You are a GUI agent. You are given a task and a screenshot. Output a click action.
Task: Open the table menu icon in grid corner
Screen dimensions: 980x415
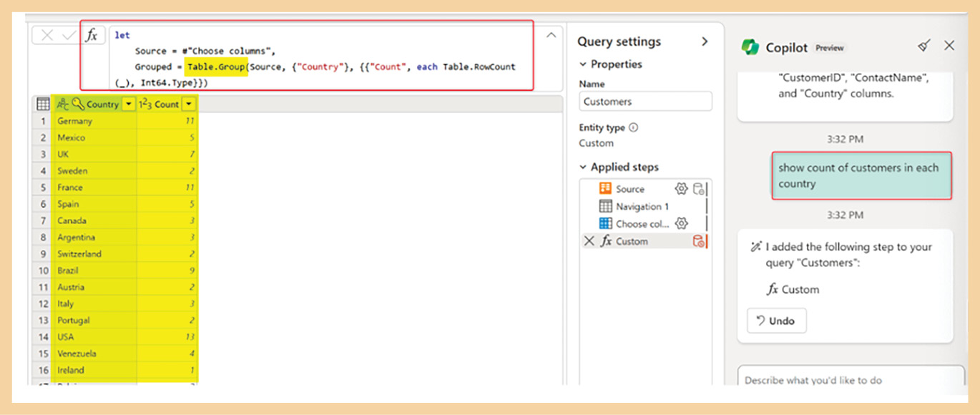43,104
